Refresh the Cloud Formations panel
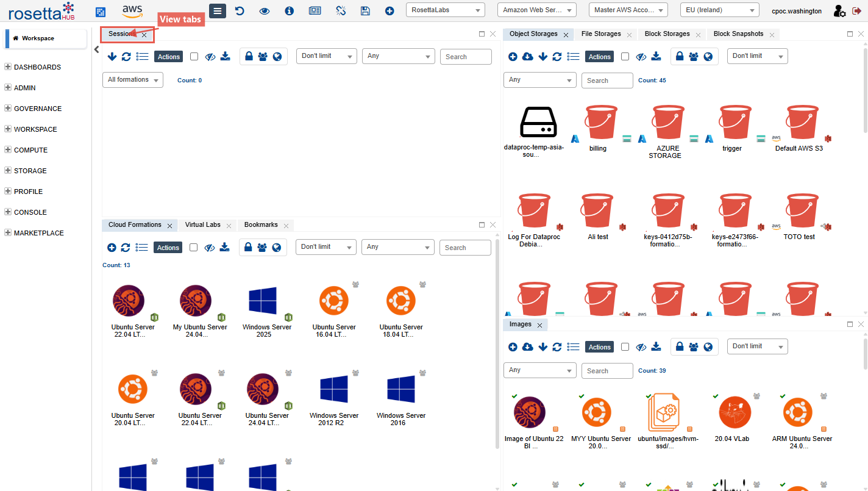 click(x=126, y=248)
